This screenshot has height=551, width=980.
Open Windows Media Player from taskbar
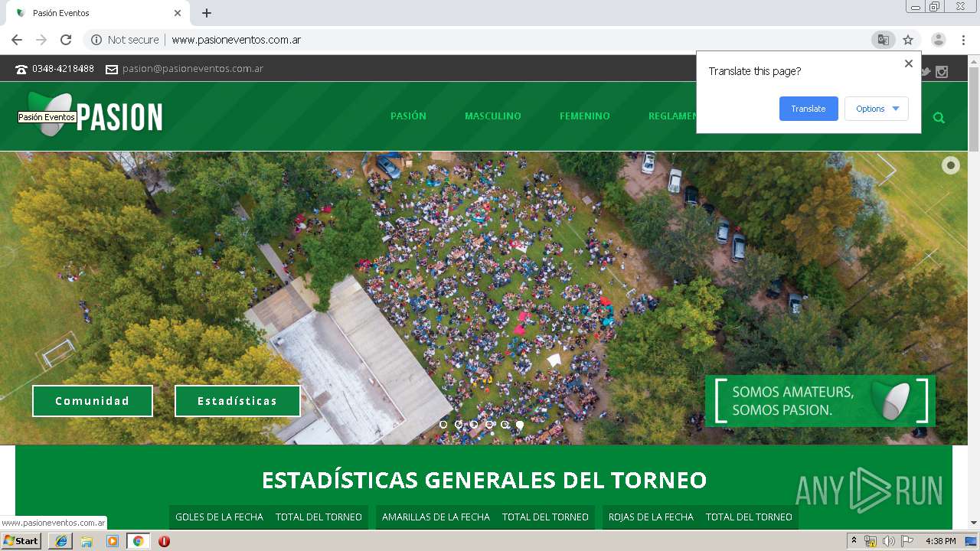113,541
